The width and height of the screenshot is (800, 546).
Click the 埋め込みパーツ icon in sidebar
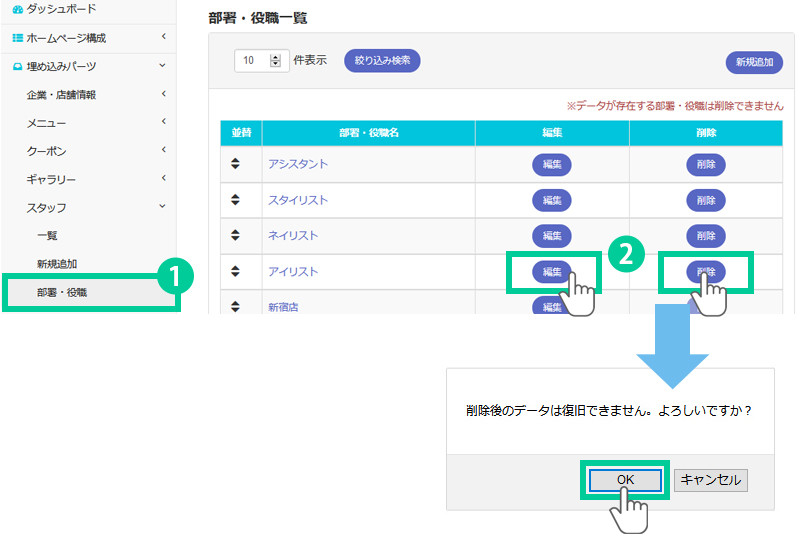17,67
